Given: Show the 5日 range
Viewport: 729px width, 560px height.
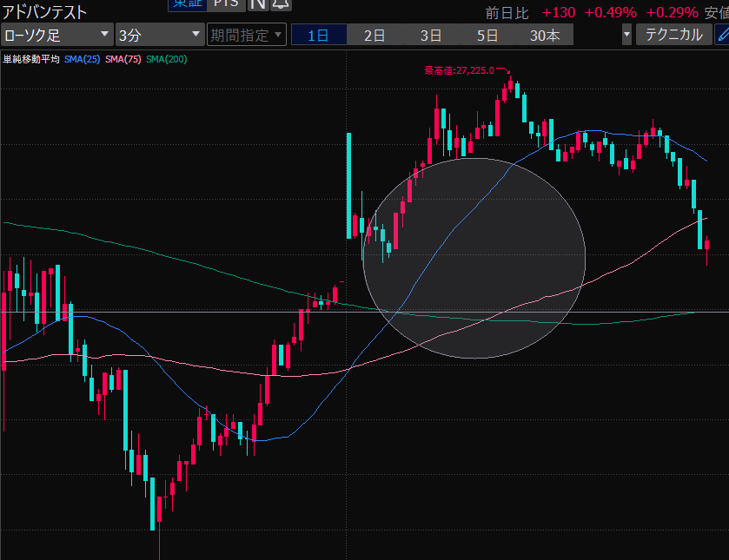Looking at the screenshot, I should pyautogui.click(x=487, y=36).
